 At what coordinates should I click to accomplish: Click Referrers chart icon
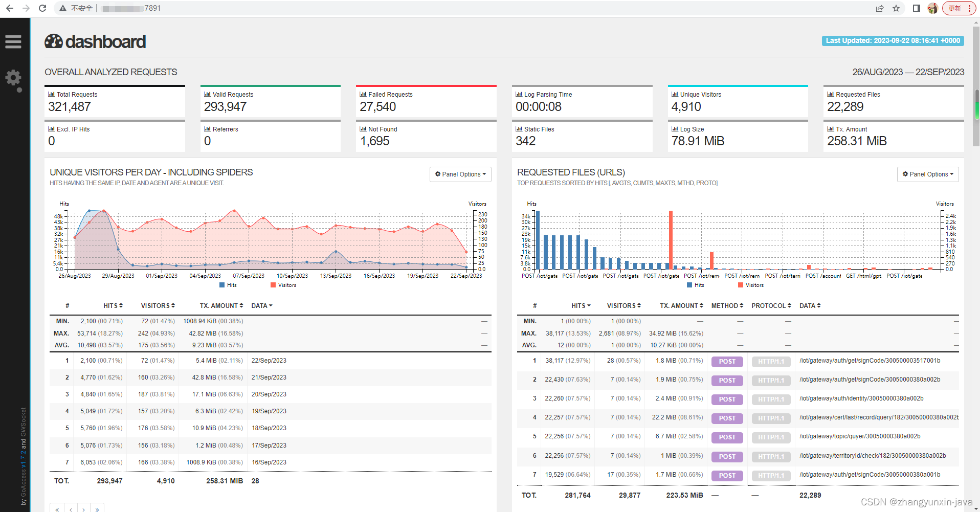(x=207, y=129)
